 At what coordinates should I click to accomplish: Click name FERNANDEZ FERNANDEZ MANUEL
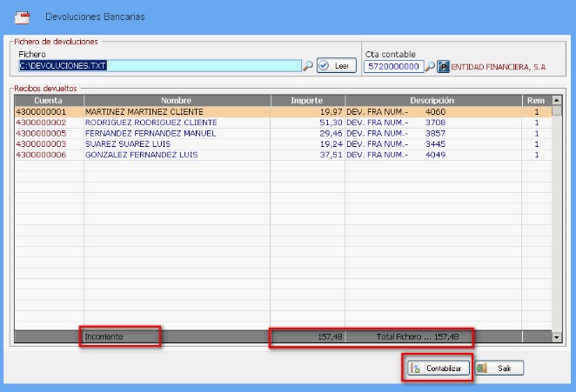151,133
